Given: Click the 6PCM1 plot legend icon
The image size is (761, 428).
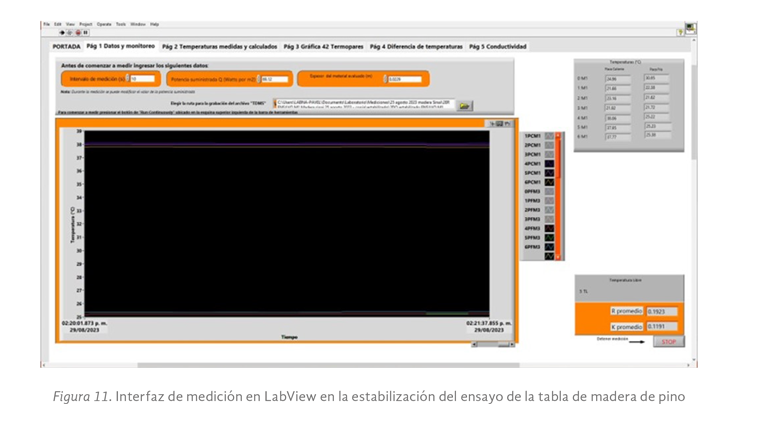Looking at the screenshot, I should coord(549,182).
